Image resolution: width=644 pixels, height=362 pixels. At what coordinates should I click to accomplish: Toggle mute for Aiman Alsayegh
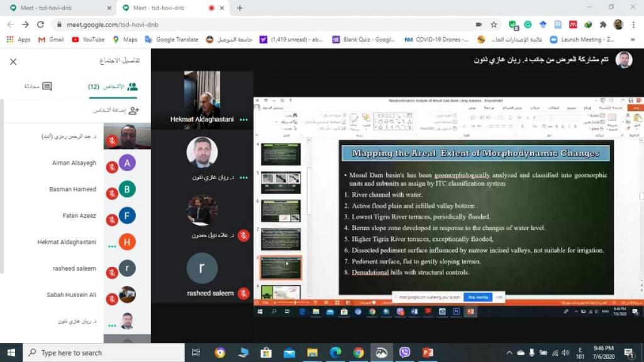(x=112, y=167)
